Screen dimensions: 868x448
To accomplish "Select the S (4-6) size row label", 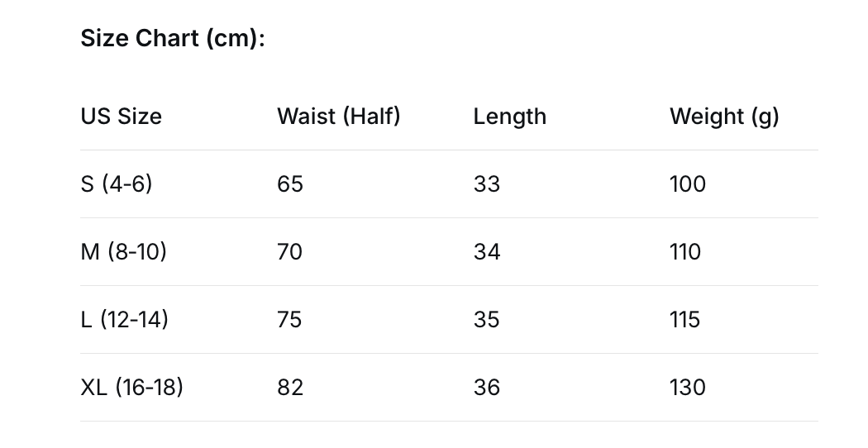I will click(x=117, y=183).
